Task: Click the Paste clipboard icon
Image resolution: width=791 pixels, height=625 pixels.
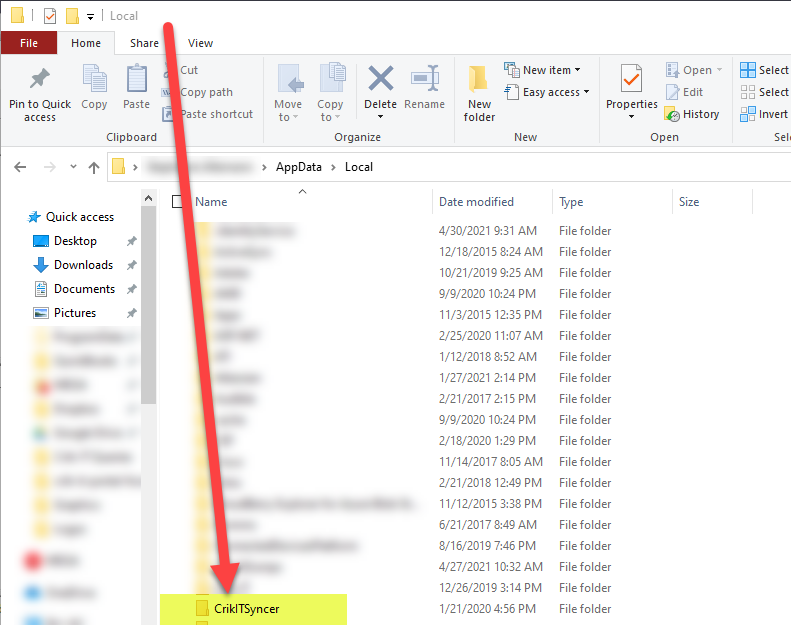Action: 136,80
